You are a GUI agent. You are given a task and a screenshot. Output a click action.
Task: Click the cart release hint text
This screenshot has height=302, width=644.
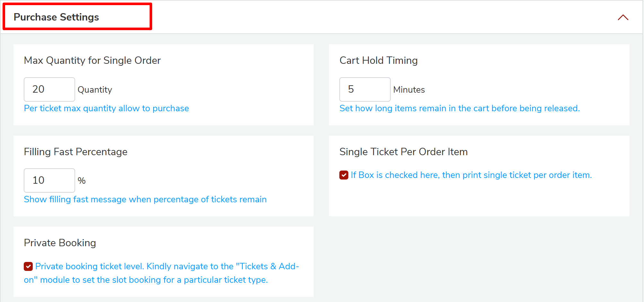click(459, 108)
